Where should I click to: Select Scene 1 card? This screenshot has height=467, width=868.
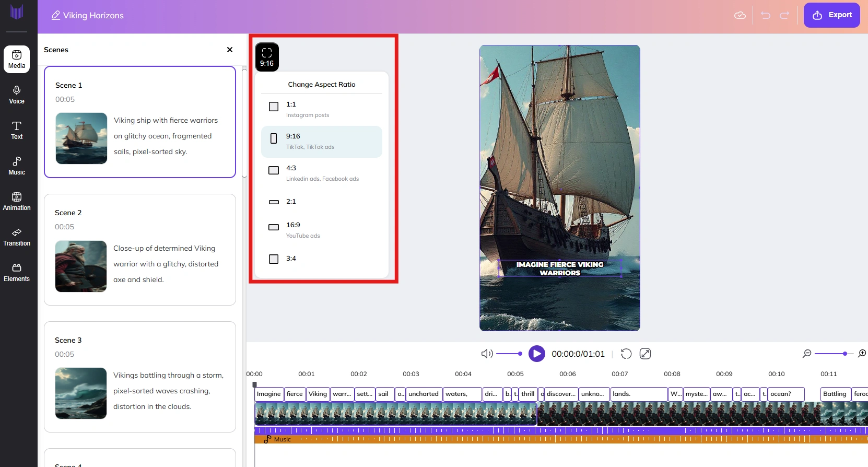point(140,122)
